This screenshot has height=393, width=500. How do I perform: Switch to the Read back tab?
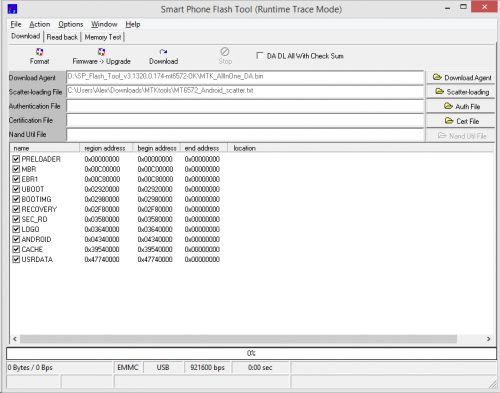pyautogui.click(x=62, y=37)
